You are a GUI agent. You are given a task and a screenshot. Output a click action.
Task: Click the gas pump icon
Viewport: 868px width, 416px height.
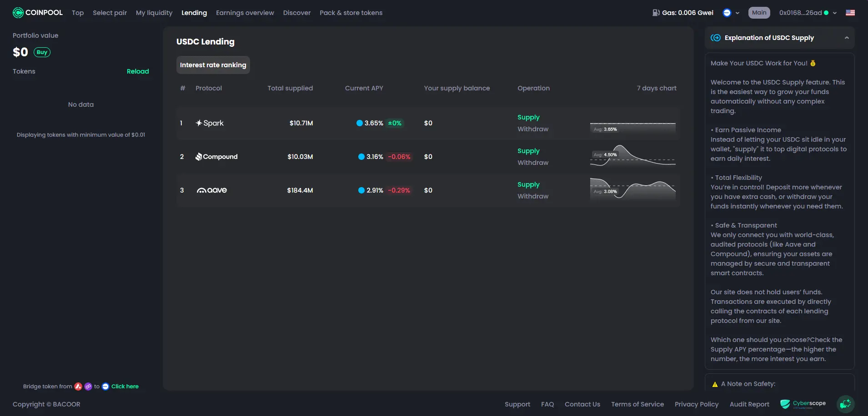point(656,13)
